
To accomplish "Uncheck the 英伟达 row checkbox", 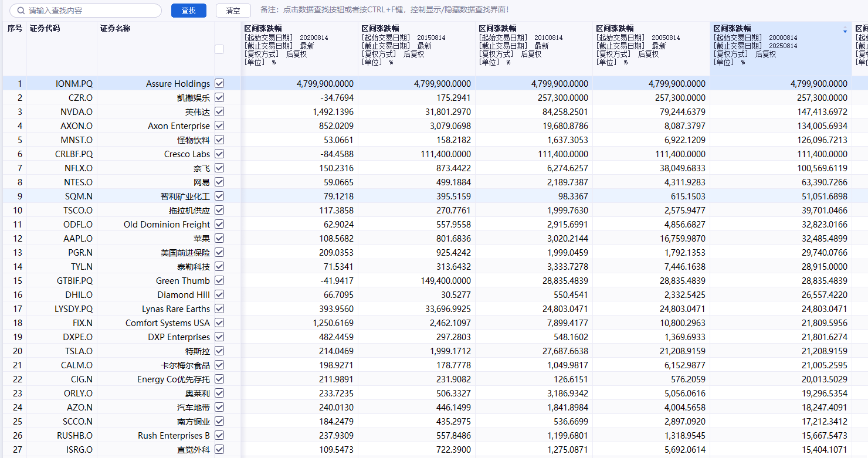I will tap(219, 111).
